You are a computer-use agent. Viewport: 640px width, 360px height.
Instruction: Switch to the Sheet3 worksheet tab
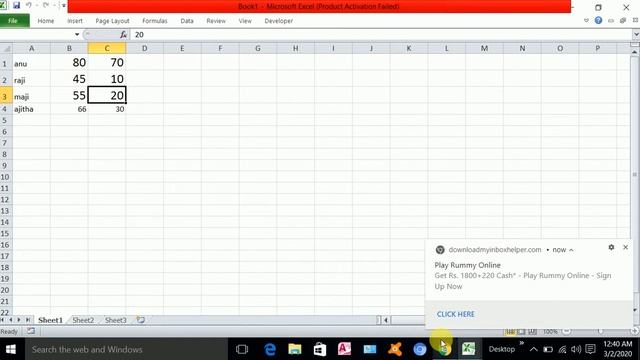116,320
